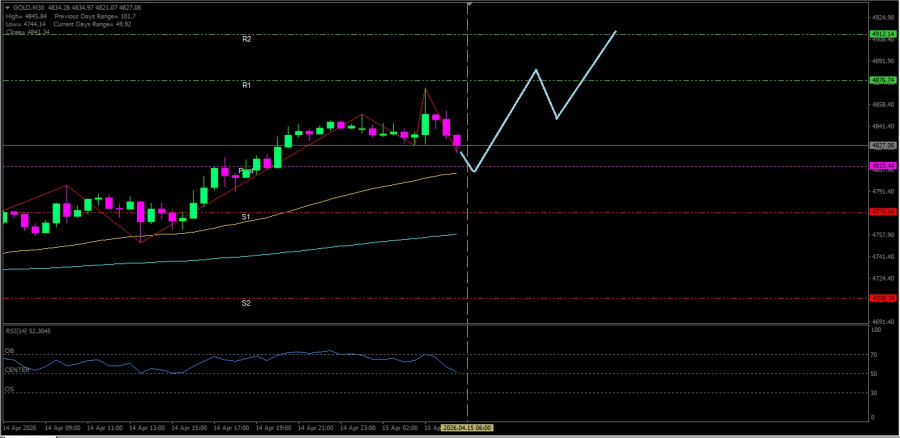Viewport: 900px width, 438px height.
Task: Click the red S2 price tag
Action: (882, 298)
